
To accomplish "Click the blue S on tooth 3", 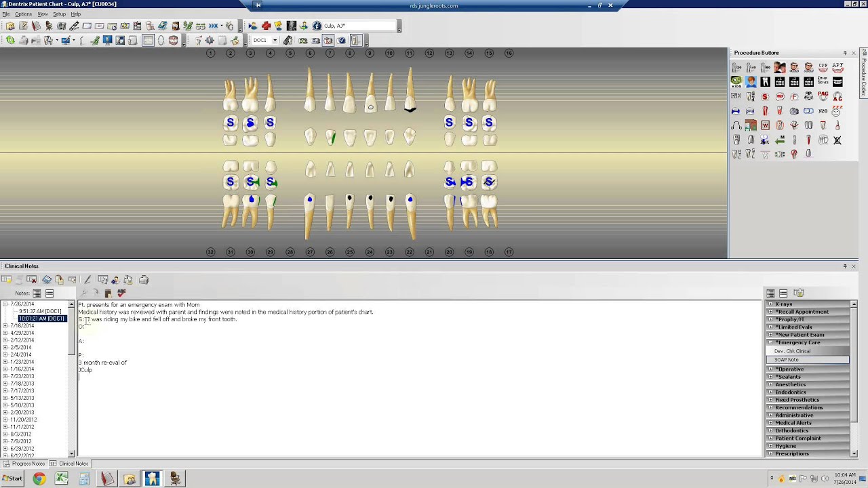I will click(x=250, y=123).
